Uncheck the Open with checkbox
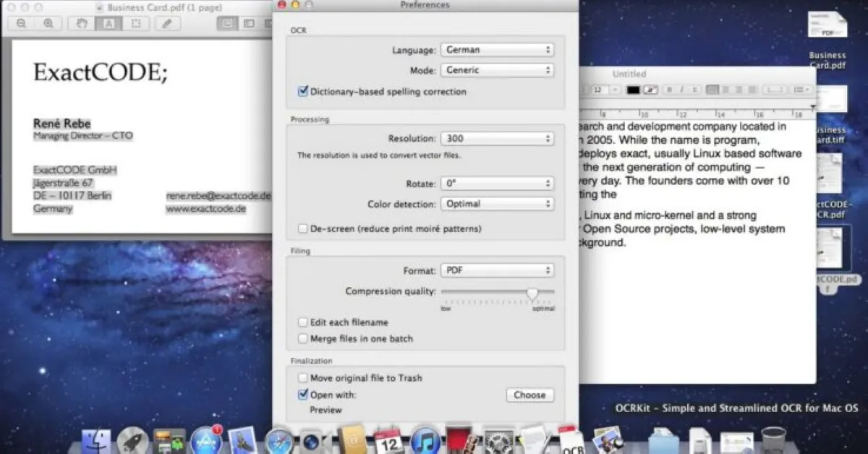 pos(303,395)
